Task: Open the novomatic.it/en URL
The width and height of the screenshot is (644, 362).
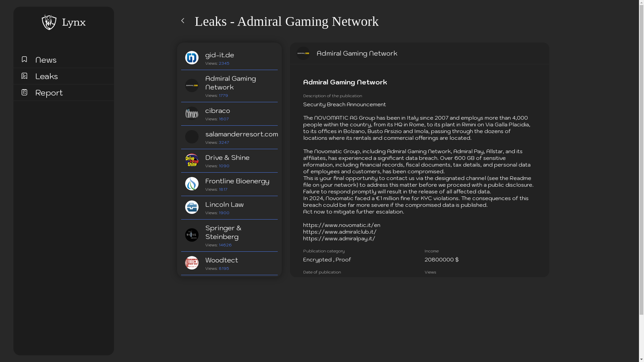Action: (x=341, y=225)
